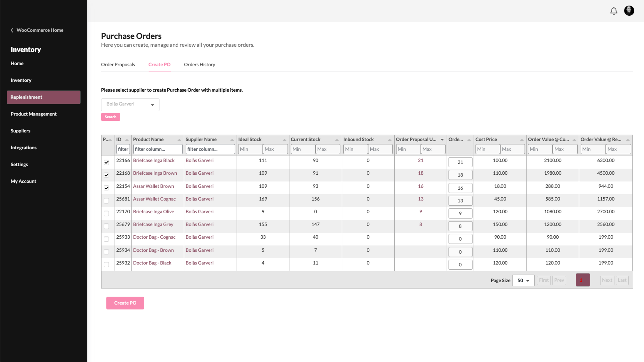Expand the Order Proposal column sort dropdown
Screen dimensions: 644x362
[442, 139]
